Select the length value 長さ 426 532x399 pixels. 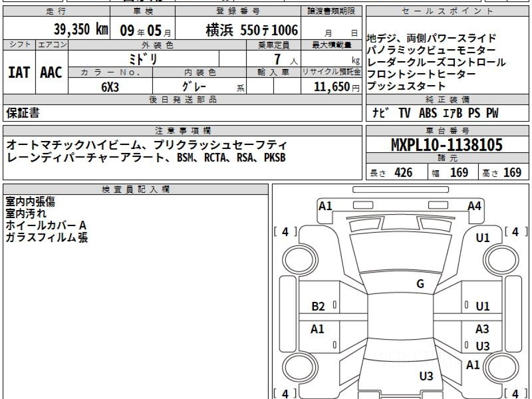tap(391, 172)
